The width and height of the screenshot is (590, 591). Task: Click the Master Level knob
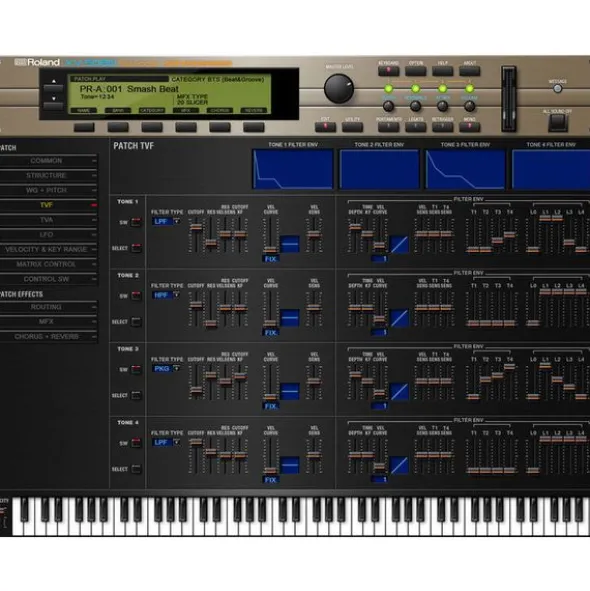(x=339, y=89)
